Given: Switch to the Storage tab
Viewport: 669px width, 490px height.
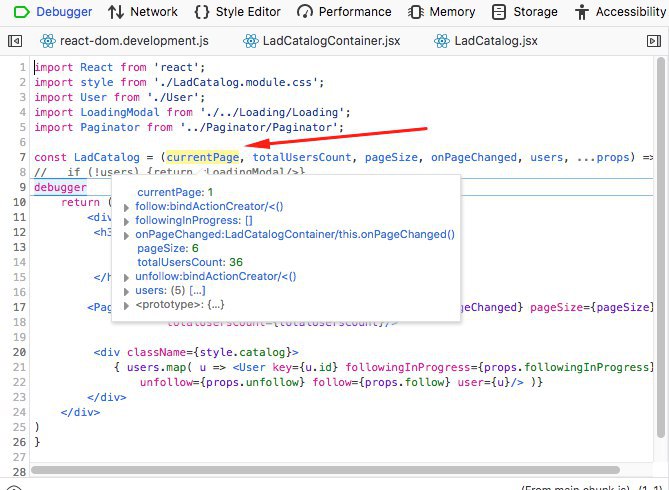Looking at the screenshot, I should pos(524,12).
